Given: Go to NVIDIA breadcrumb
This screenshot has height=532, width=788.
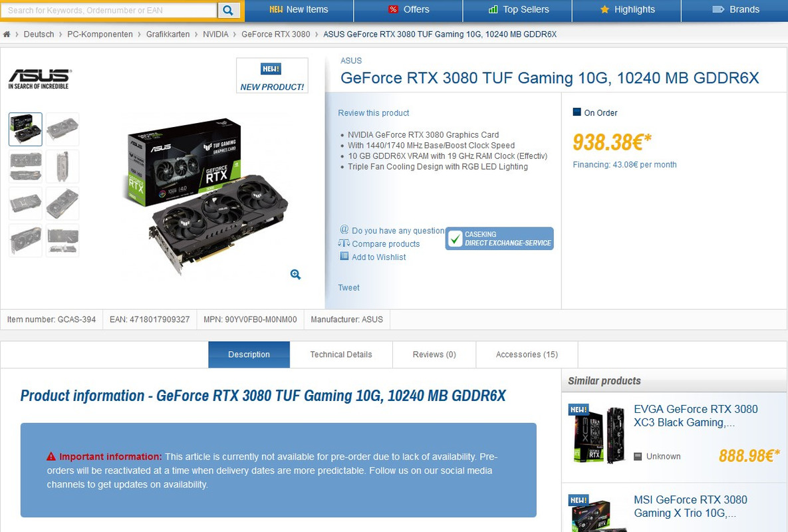Looking at the screenshot, I should [x=215, y=34].
